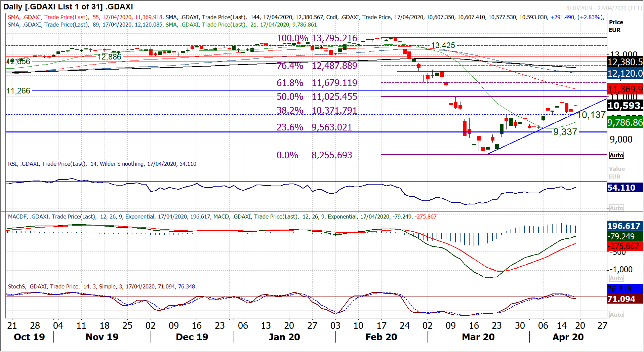The width and height of the screenshot is (644, 352).
Task: Select the 0.0% 8,255.693 Fibonacci label
Action: [x=314, y=155]
